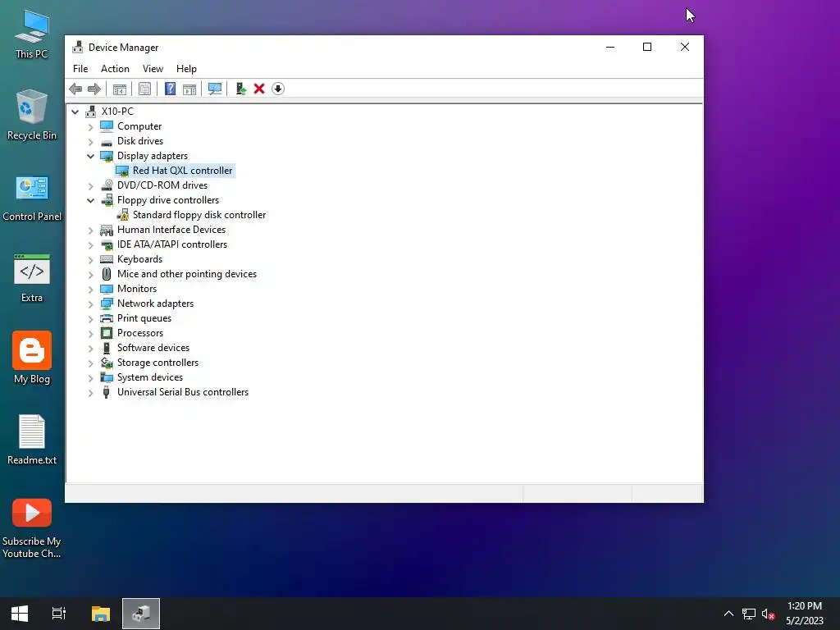Click the Print queues printer icon
The height and width of the screenshot is (630, 840).
107,318
